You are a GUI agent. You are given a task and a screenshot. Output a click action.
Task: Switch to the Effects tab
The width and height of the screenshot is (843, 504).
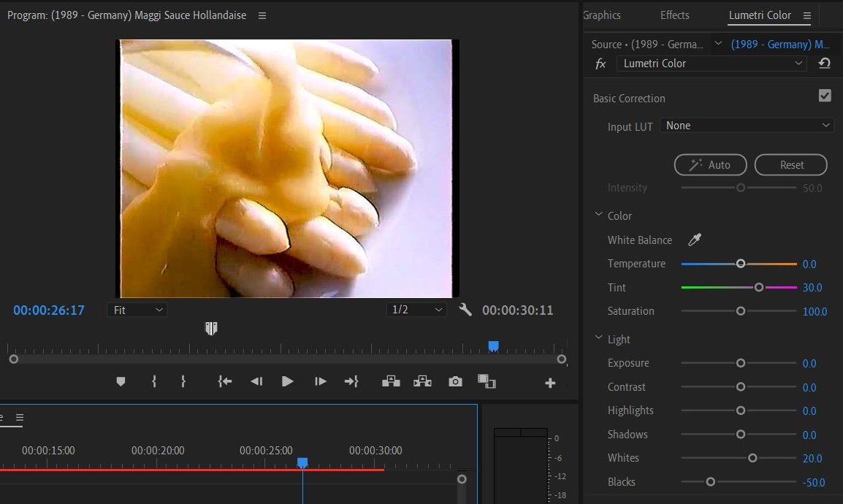(x=675, y=15)
